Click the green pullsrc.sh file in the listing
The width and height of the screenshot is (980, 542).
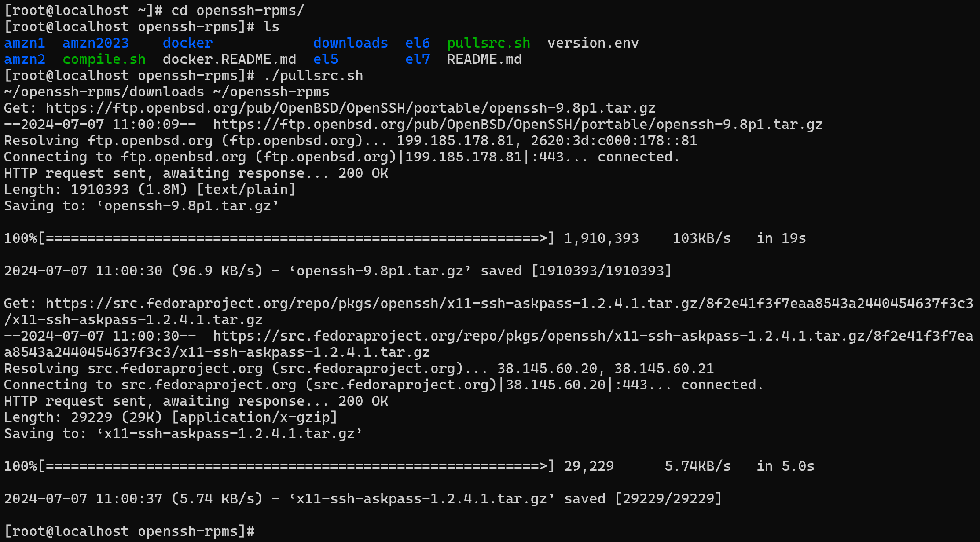pyautogui.click(x=488, y=43)
